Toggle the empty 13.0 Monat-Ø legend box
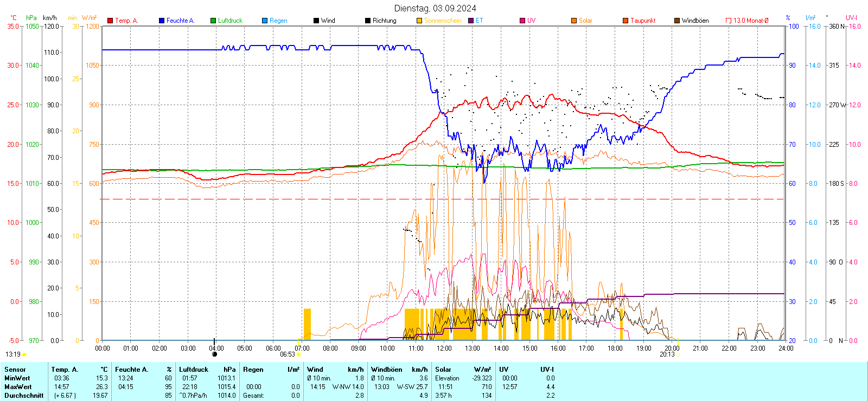The image size is (868, 401). [x=729, y=21]
